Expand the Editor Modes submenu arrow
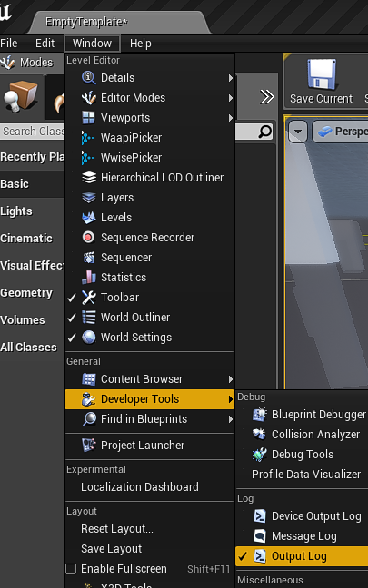368x588 pixels. [x=231, y=98]
